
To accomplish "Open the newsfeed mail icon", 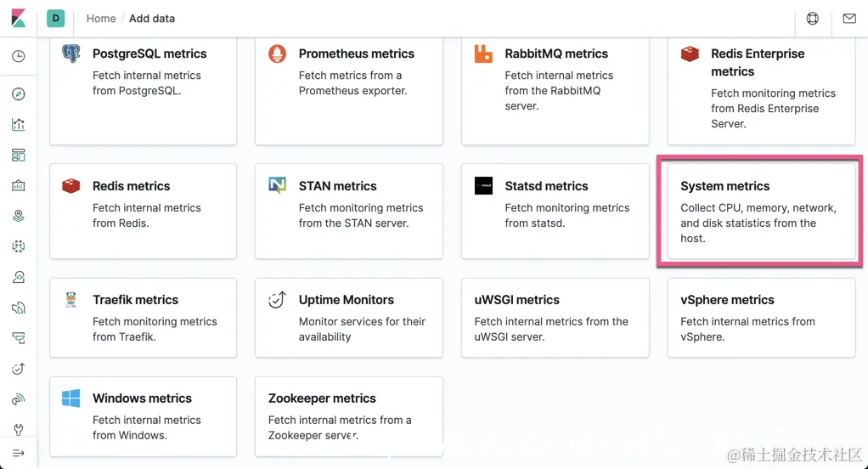I will click(x=849, y=19).
